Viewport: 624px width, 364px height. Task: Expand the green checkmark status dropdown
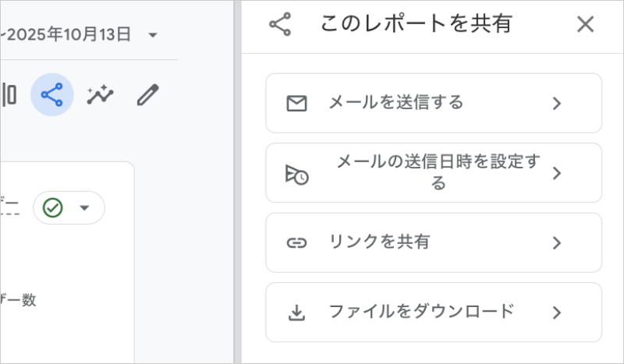[x=85, y=208]
